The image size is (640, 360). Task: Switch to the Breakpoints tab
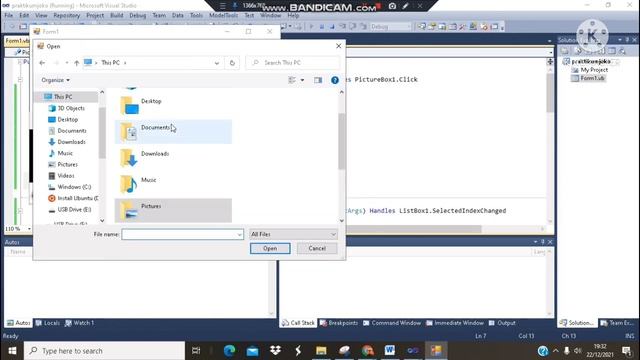[339, 323]
